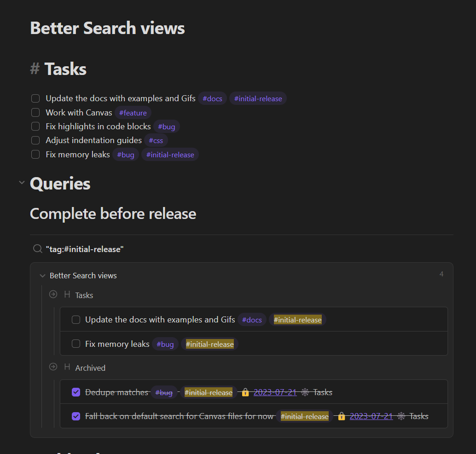This screenshot has height=454, width=476.
Task: Check the Work with Canvas task checkbox
Action: [x=35, y=112]
